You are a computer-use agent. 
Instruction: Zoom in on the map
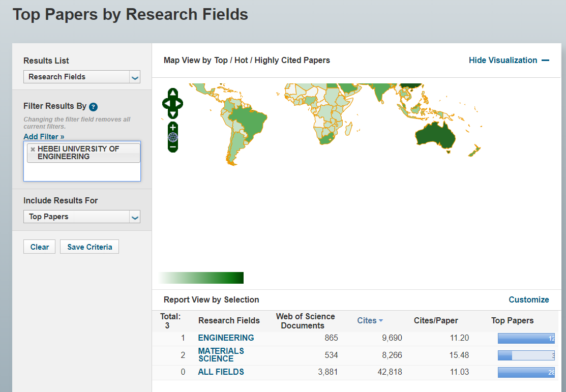pos(173,127)
